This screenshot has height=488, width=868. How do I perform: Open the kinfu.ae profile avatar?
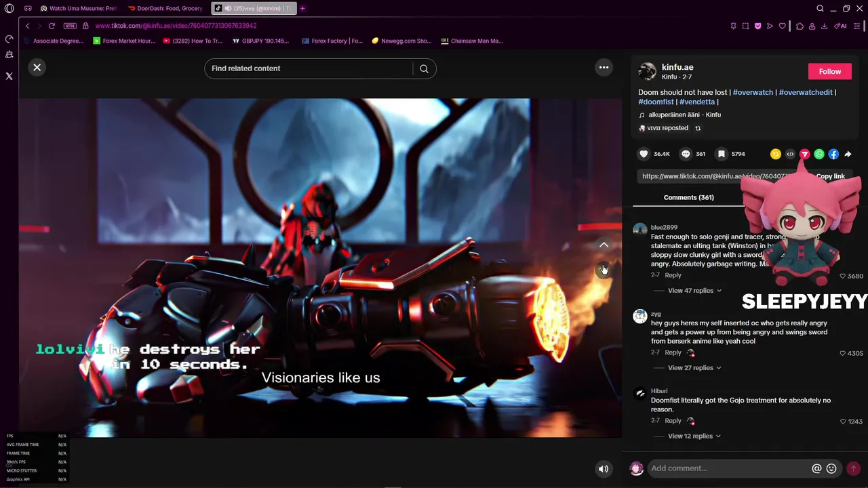tap(647, 71)
